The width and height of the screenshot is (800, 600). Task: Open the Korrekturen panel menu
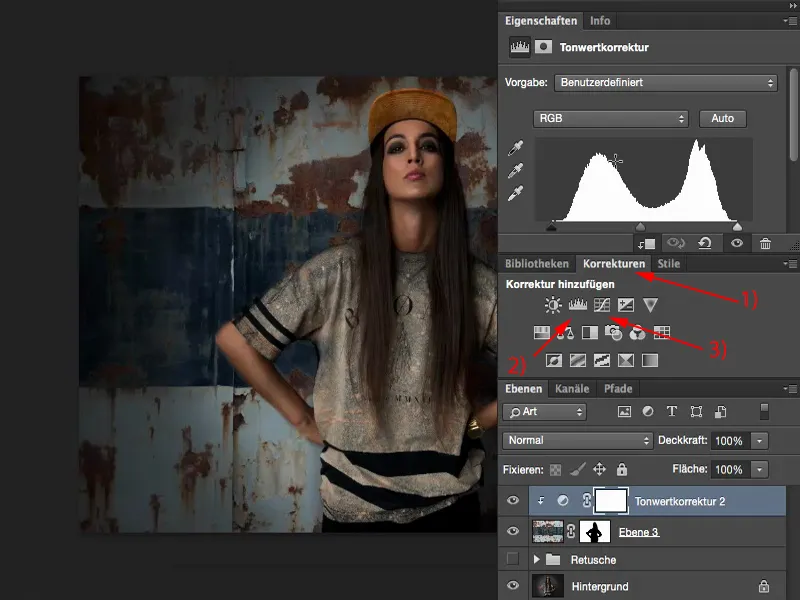(790, 264)
